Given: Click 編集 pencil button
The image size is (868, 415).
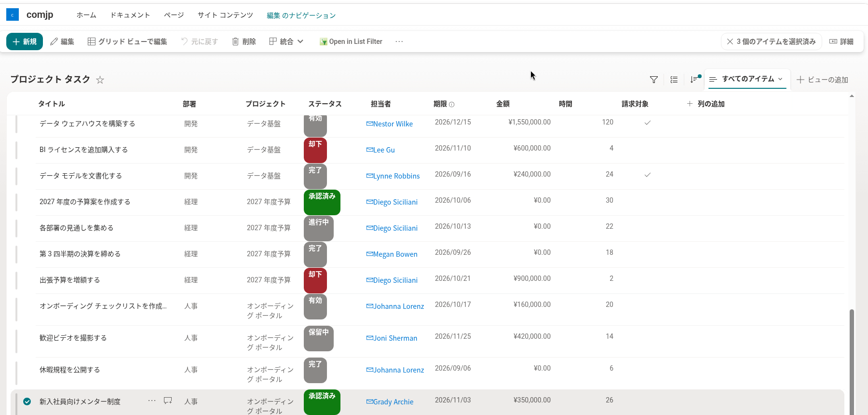Looking at the screenshot, I should coord(62,41).
